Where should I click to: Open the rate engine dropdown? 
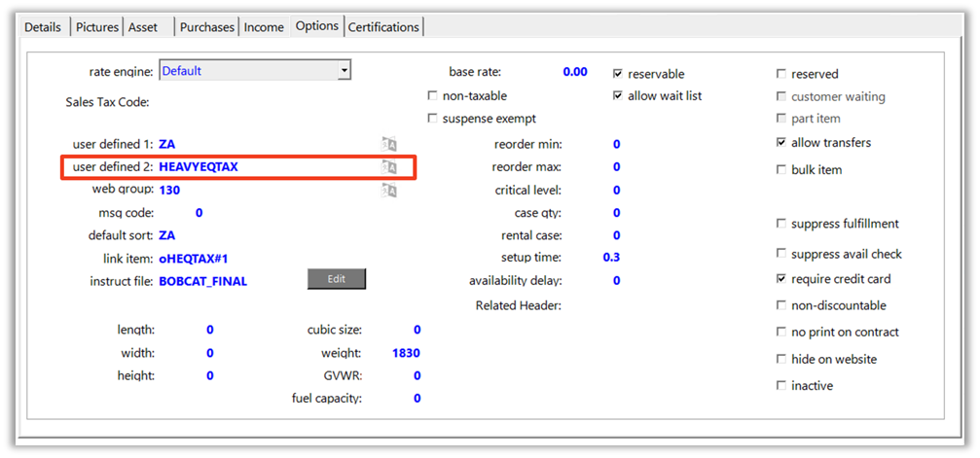coord(344,71)
